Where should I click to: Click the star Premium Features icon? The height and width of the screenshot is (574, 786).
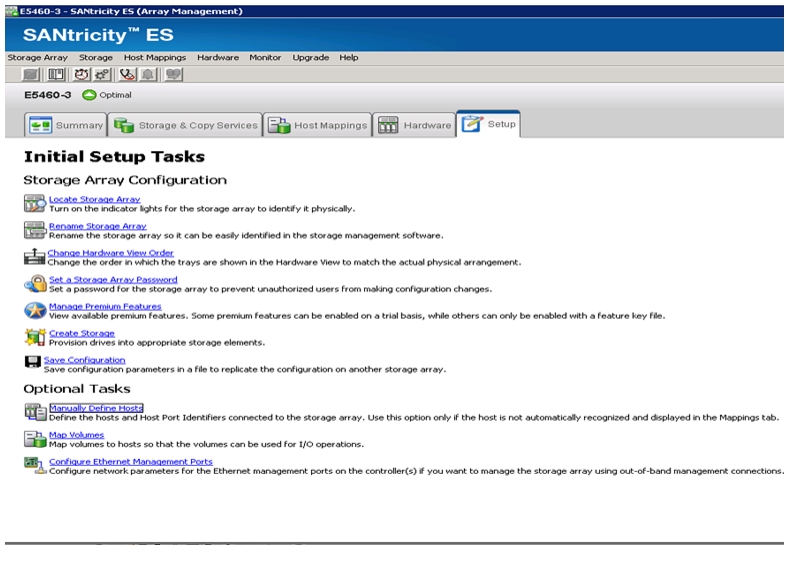[x=35, y=310]
